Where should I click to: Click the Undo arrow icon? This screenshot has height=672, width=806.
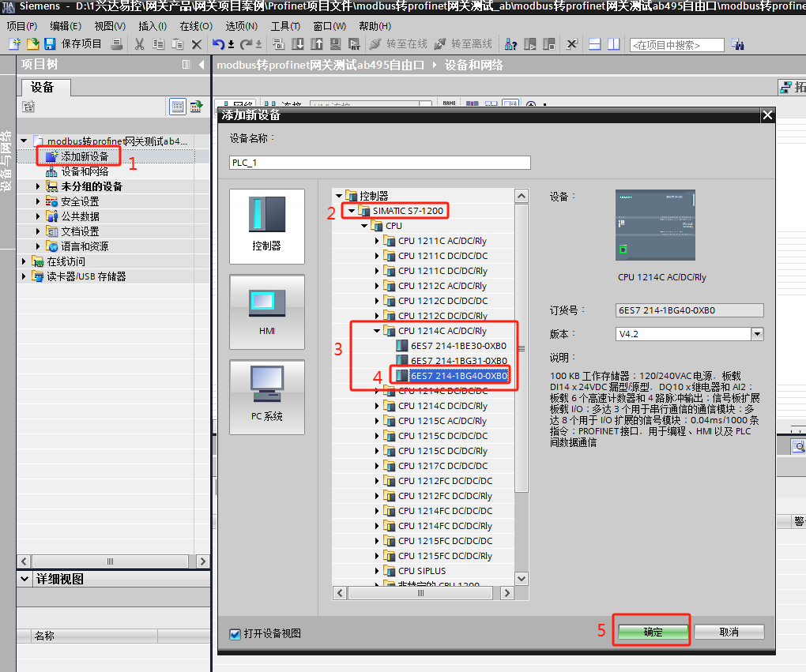pyautogui.click(x=218, y=44)
